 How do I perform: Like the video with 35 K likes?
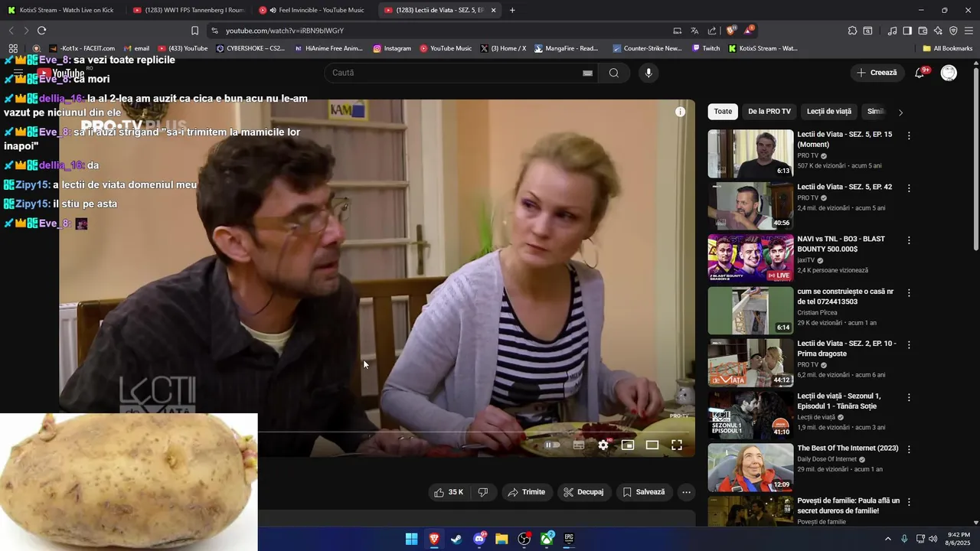point(449,492)
